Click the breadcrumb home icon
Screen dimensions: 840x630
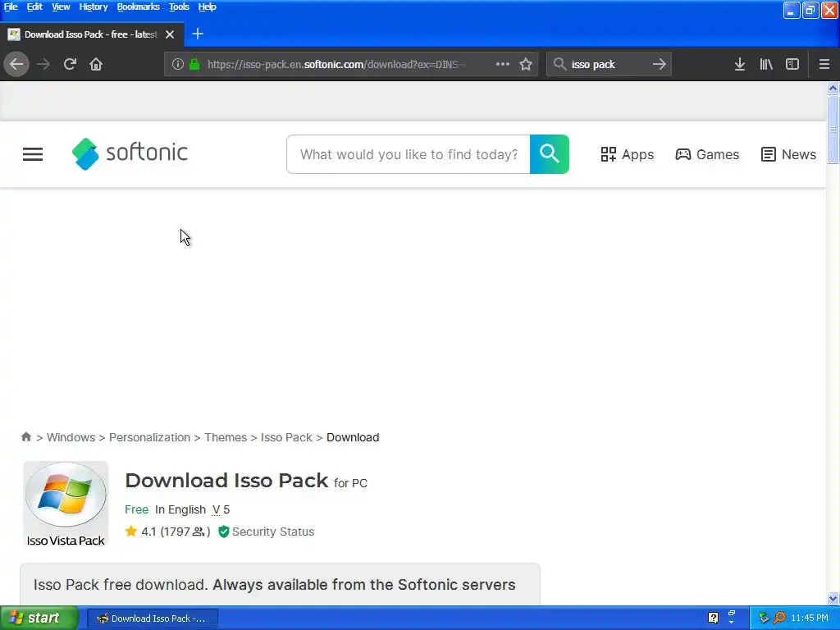(25, 436)
